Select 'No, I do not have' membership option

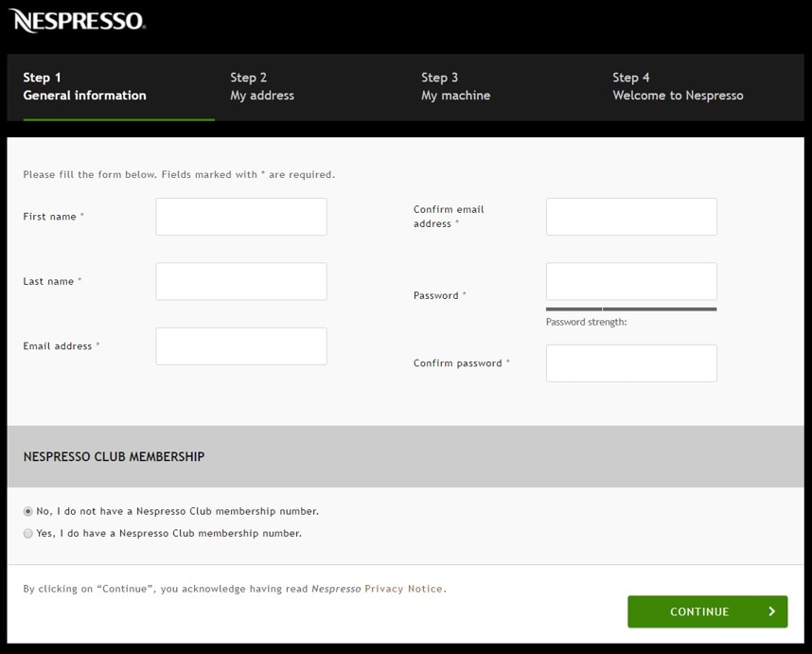pyautogui.click(x=28, y=511)
